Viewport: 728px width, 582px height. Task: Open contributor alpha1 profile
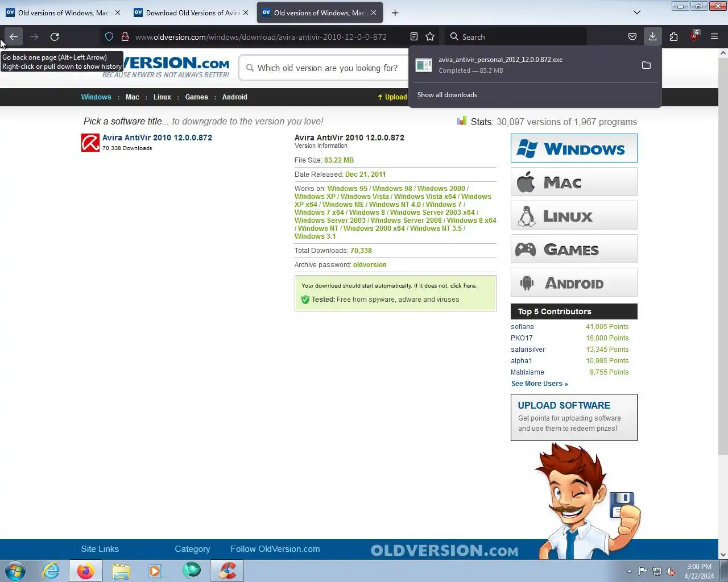tap(522, 361)
